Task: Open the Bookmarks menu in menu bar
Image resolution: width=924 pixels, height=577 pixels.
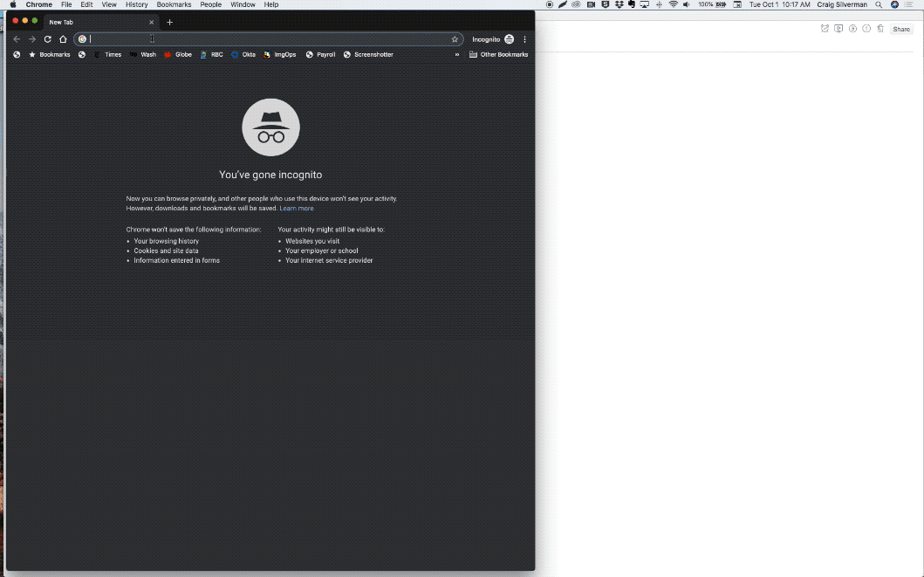Action: point(174,4)
